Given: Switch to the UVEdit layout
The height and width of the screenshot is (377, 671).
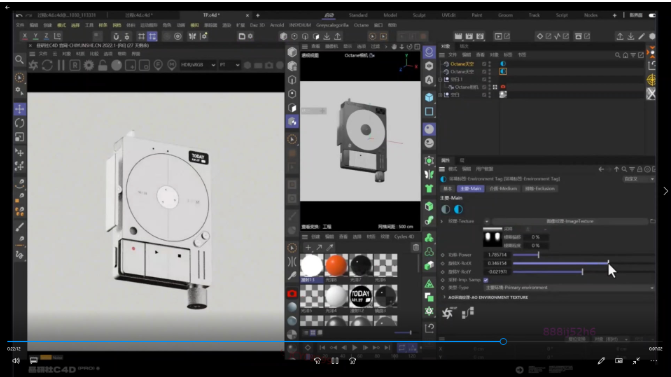Looking at the screenshot, I should [448, 15].
